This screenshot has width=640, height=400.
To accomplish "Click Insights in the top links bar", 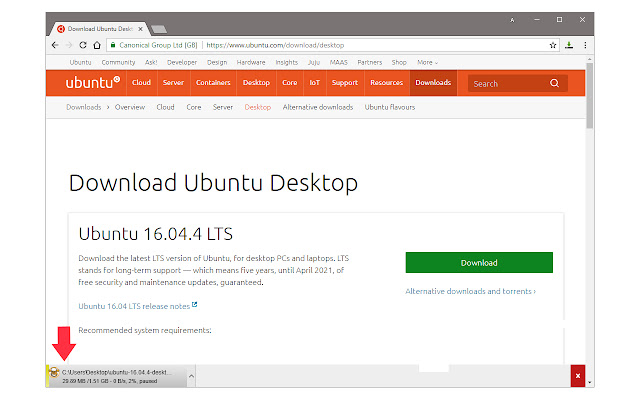I will [287, 62].
